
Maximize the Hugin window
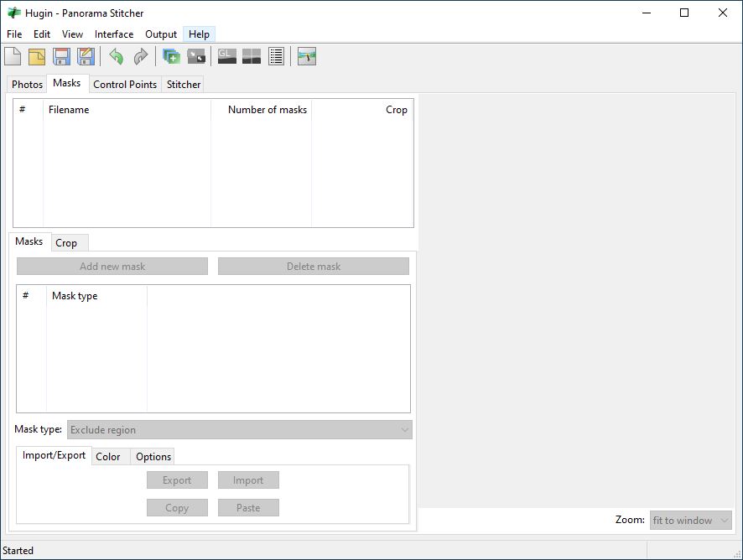tap(684, 13)
